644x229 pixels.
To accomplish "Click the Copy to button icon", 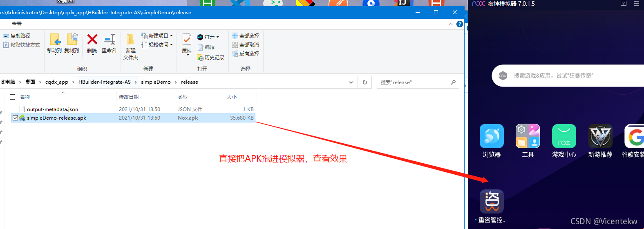I will pos(72,39).
